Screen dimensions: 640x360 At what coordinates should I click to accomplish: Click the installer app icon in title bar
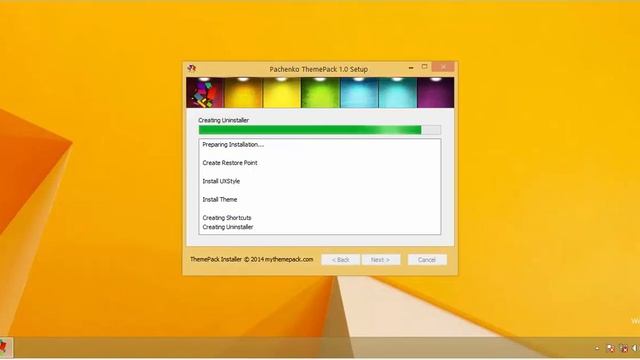tap(191, 69)
